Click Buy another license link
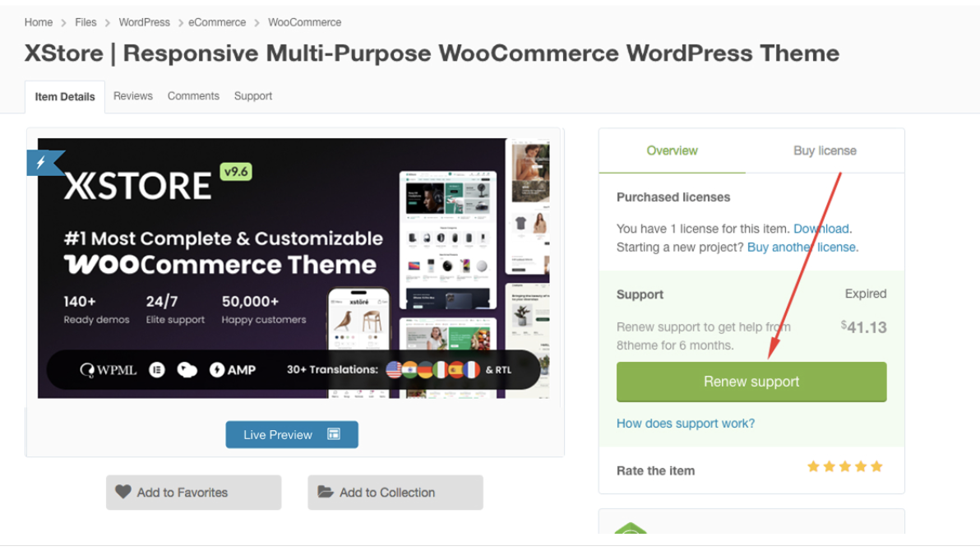Image resolution: width=980 pixels, height=551 pixels. (x=802, y=247)
